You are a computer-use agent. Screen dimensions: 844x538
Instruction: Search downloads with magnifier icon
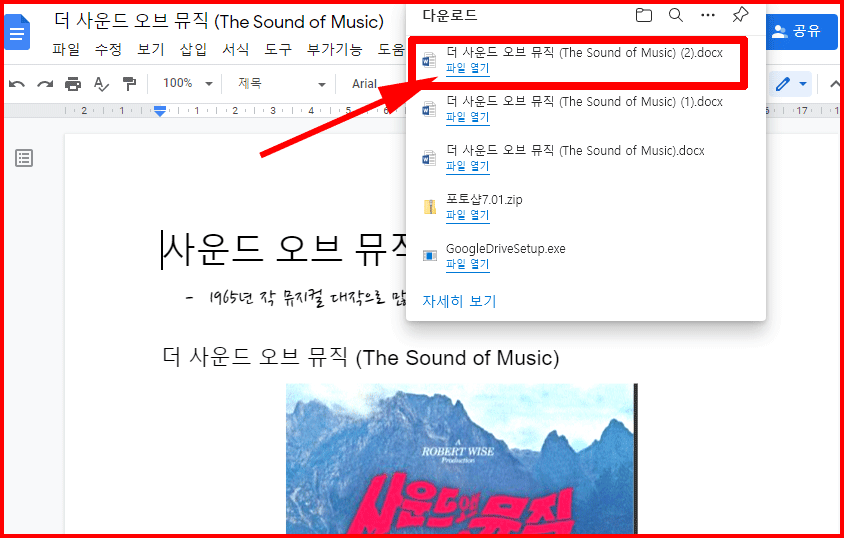point(676,15)
